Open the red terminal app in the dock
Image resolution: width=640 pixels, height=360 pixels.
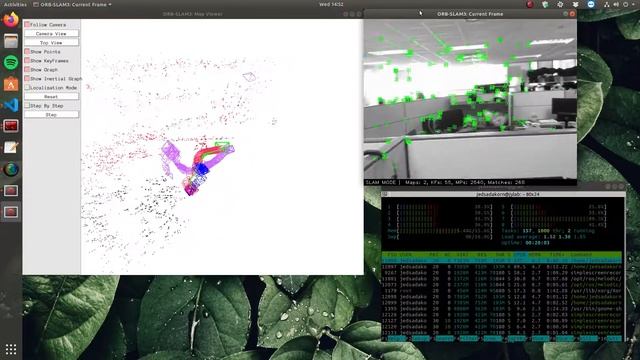tap(11, 126)
